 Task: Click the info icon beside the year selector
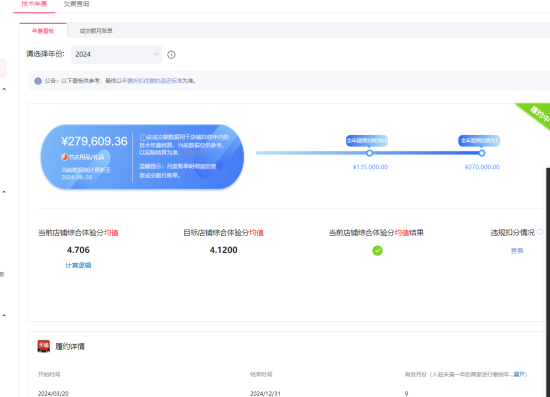tap(171, 55)
